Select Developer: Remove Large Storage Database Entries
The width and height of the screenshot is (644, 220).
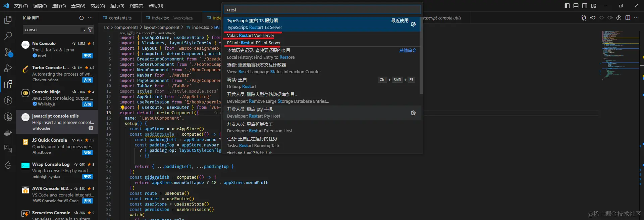coord(321,98)
